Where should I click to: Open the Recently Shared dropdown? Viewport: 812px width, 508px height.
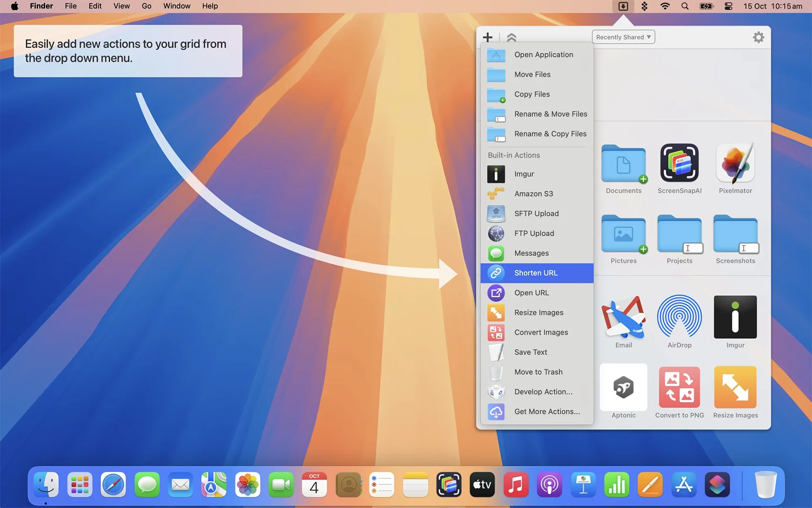tap(623, 37)
